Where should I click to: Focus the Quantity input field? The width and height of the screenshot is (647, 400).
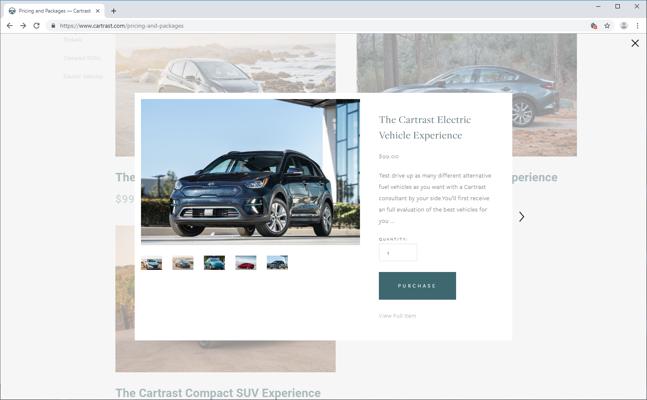(x=398, y=253)
